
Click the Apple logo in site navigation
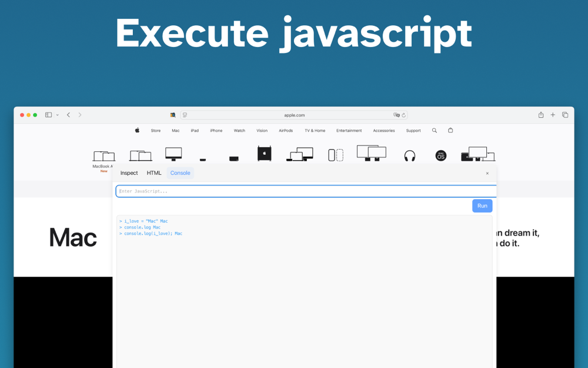(137, 130)
